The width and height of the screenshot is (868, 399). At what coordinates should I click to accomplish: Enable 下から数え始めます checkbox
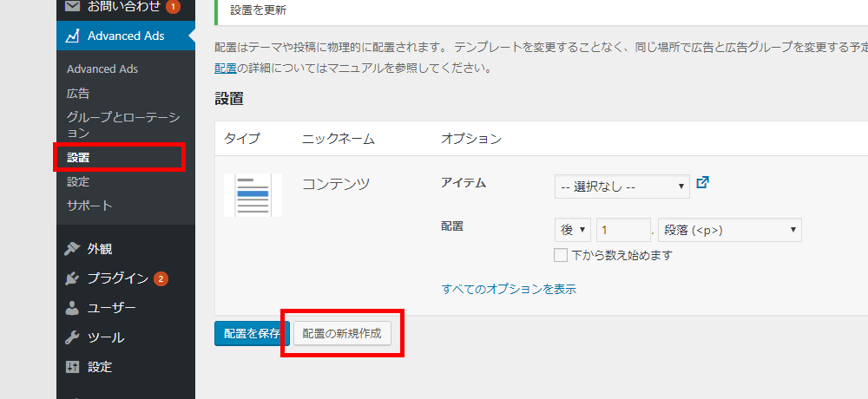(561, 255)
